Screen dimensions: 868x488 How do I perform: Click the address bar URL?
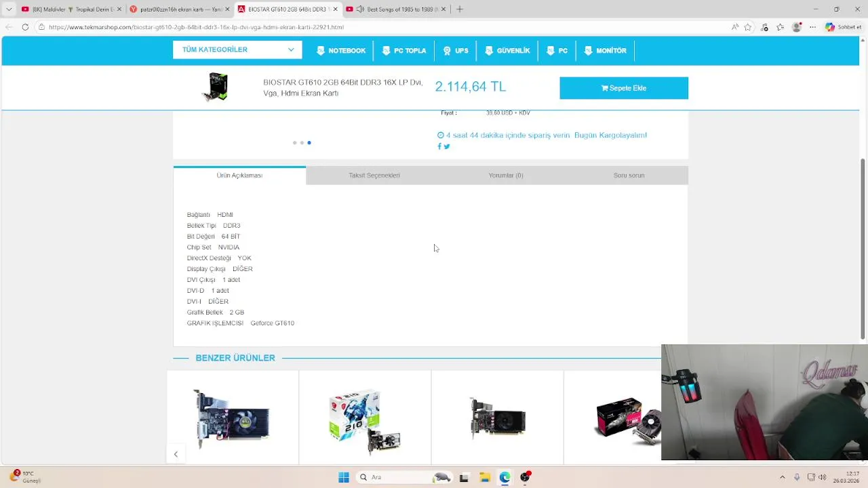tap(196, 27)
